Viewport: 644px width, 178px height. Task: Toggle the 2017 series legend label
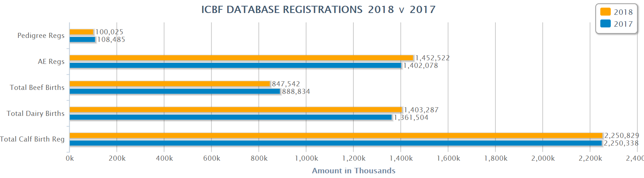(x=623, y=24)
